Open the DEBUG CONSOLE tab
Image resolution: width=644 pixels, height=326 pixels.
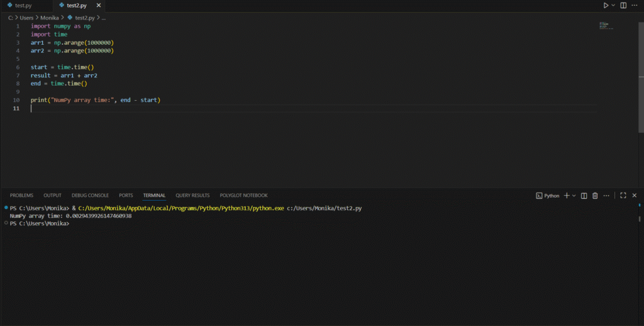point(90,195)
